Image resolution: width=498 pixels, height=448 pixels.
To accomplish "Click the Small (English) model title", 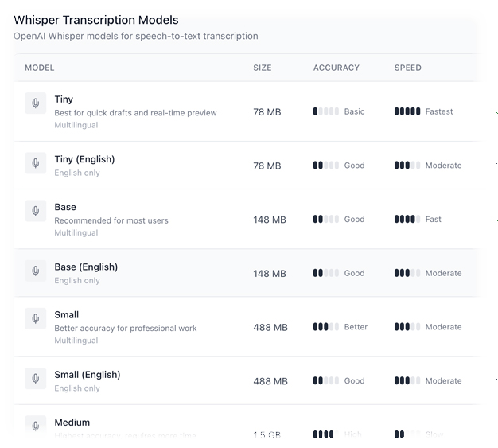I will 88,375.
